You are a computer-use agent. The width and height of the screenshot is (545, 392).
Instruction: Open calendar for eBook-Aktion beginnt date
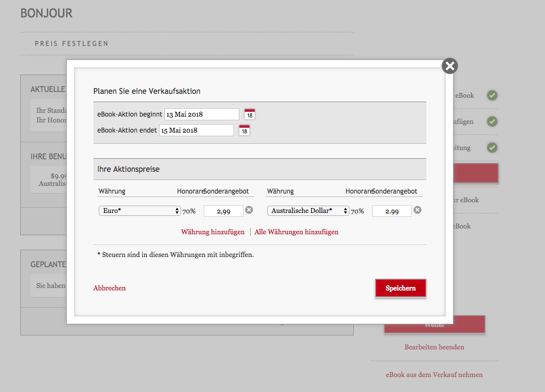click(250, 114)
